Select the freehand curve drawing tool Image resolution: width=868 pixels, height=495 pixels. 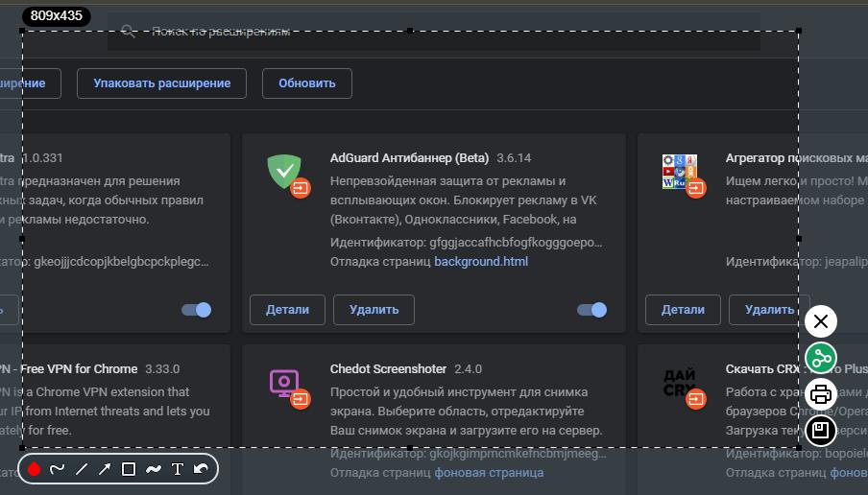[x=57, y=469]
